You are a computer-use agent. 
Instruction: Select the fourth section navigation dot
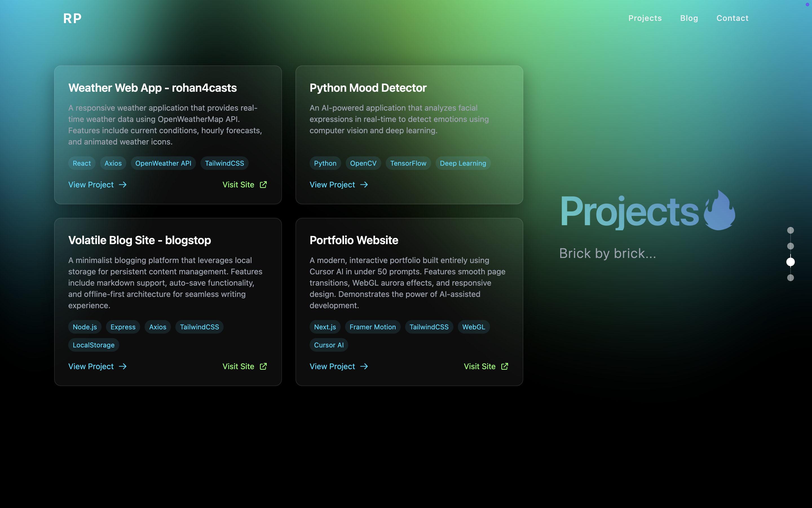(791, 278)
